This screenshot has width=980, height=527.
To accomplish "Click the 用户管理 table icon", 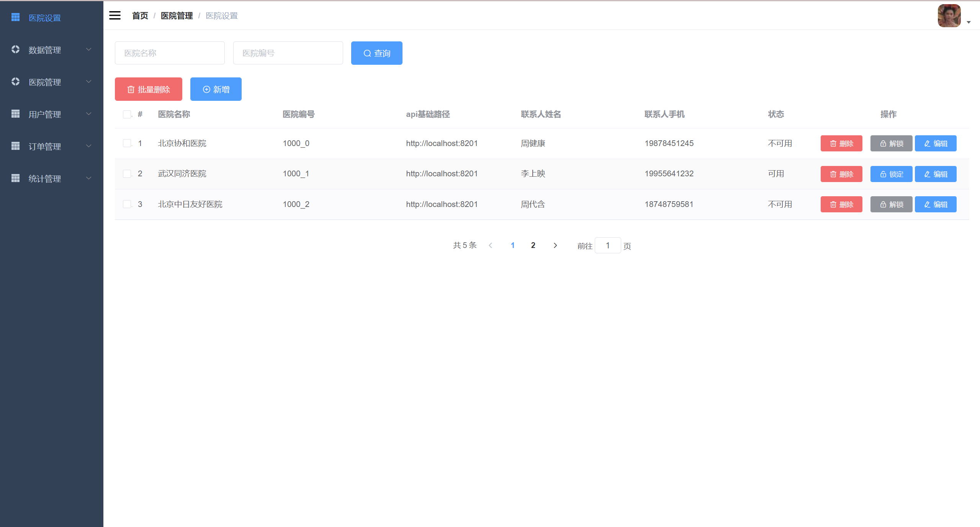I will tap(15, 114).
